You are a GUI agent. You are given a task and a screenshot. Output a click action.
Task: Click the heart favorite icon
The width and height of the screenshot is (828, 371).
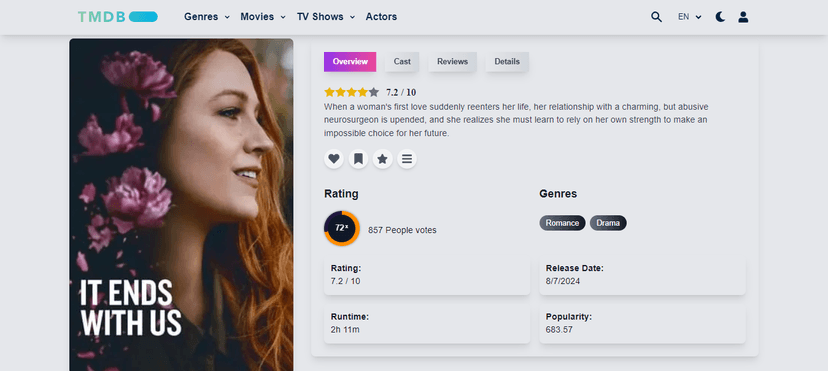pyautogui.click(x=334, y=159)
